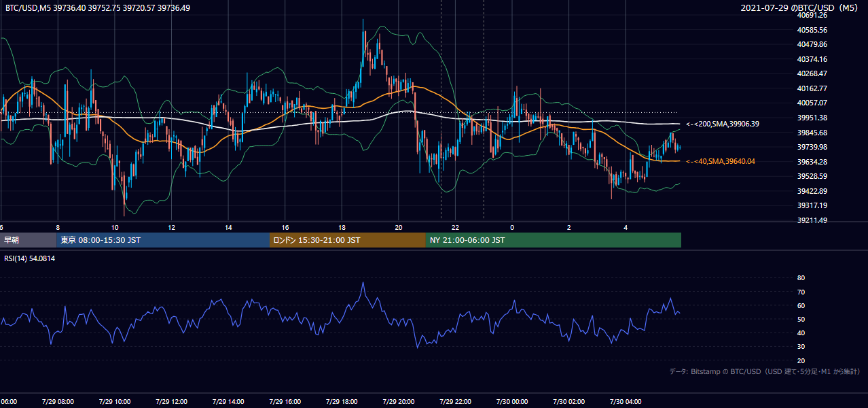Viewport: 868px width, 408px height.
Task: Click hour tick 18 under the price chart
Action: (342, 228)
